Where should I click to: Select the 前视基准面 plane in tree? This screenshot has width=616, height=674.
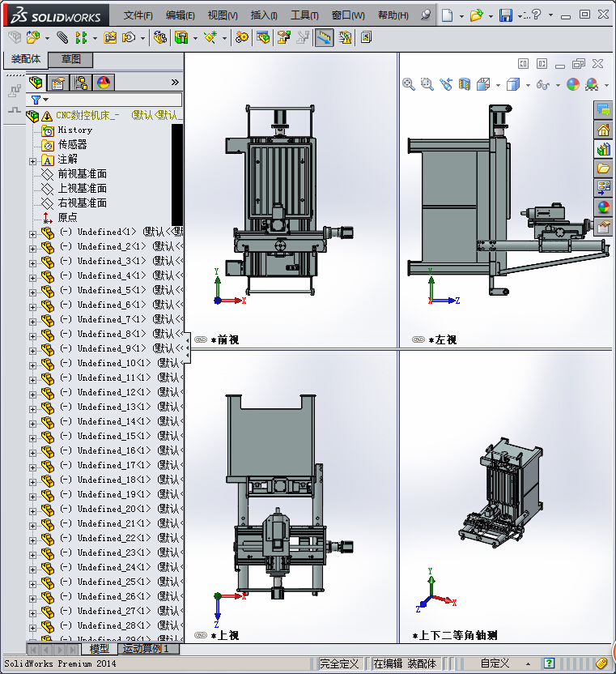[82, 173]
